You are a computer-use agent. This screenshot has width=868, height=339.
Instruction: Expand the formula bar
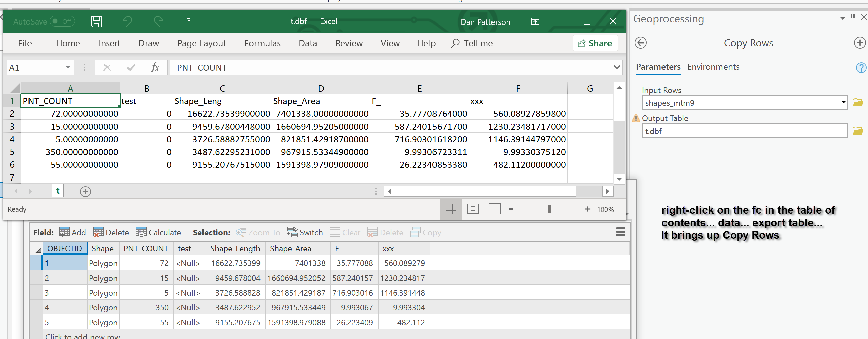point(616,67)
